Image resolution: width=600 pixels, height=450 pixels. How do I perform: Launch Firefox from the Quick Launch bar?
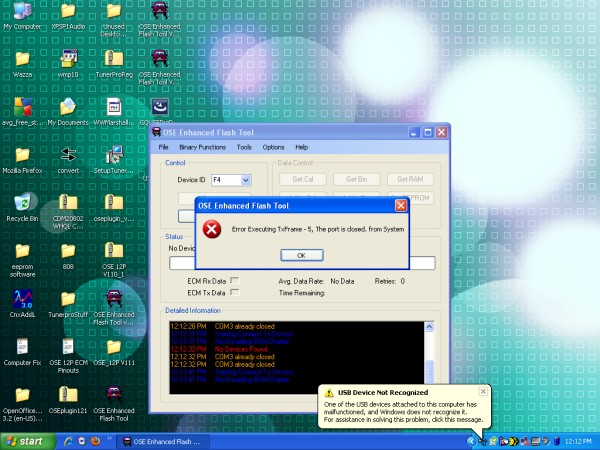[x=95, y=441]
